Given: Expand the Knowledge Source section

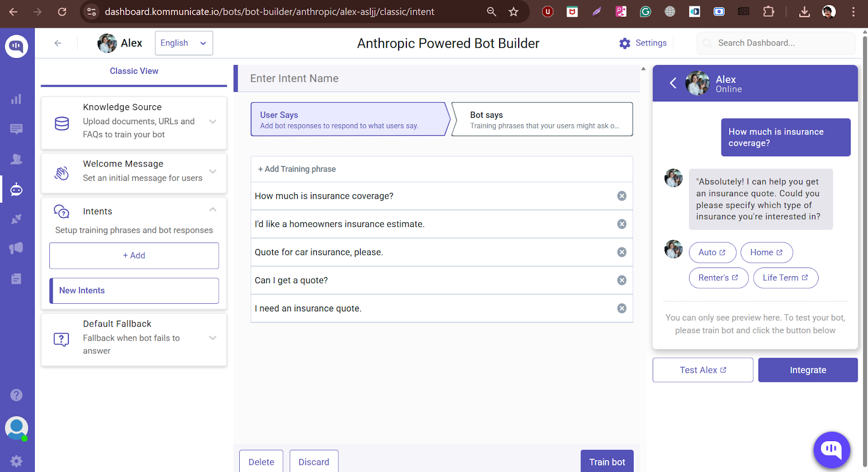Looking at the screenshot, I should click(213, 122).
